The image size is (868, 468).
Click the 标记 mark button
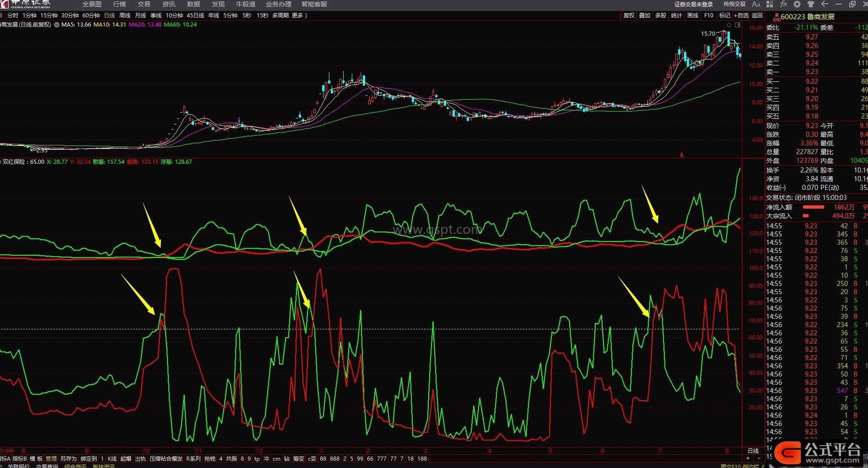click(x=725, y=16)
